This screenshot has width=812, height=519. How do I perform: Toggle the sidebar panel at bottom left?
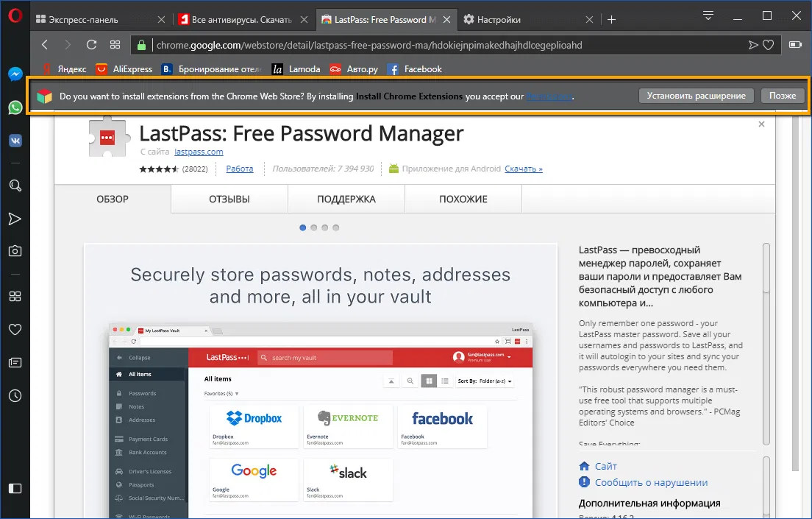[x=15, y=488]
